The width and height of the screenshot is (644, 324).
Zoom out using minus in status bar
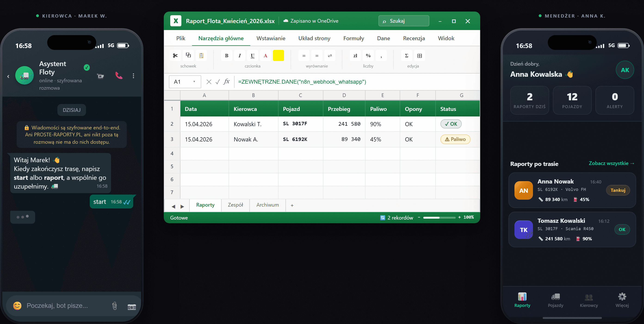click(419, 217)
